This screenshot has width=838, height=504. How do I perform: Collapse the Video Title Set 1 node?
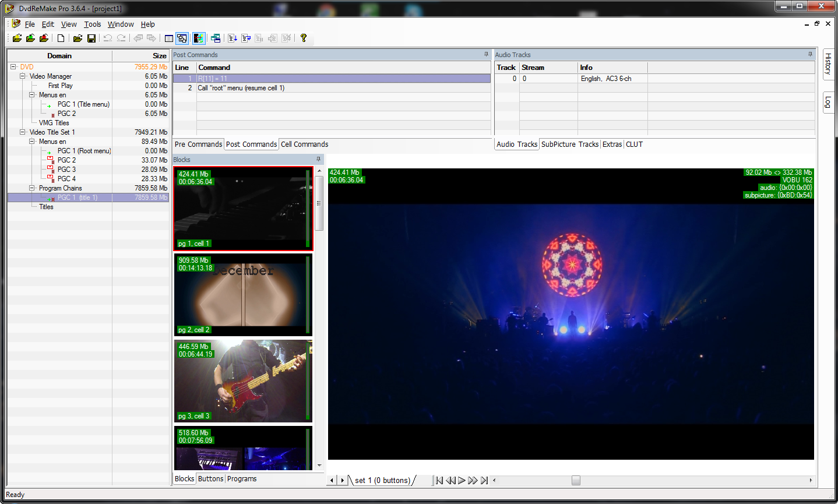[23, 132]
